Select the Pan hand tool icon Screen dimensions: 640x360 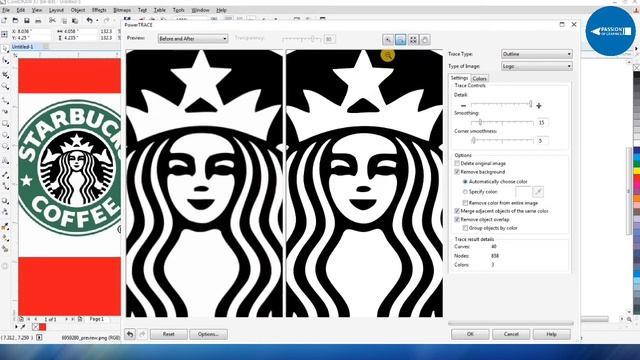pos(425,40)
